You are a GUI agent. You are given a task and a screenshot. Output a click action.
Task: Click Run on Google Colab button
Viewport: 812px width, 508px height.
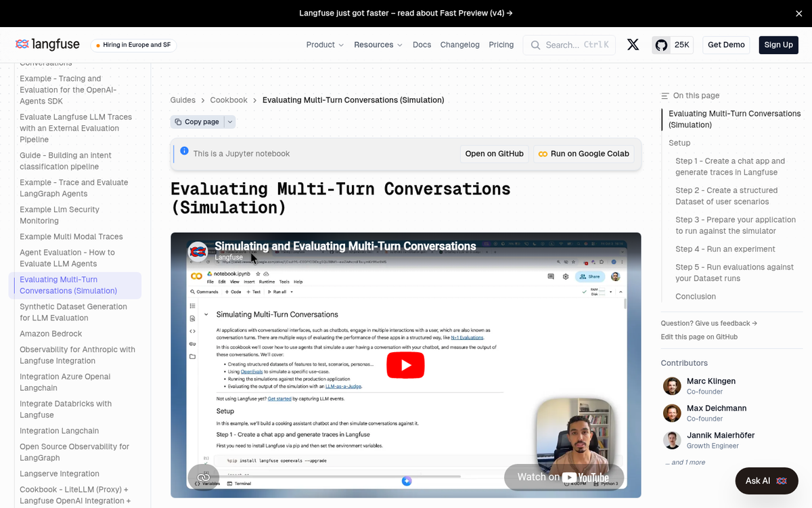point(584,154)
